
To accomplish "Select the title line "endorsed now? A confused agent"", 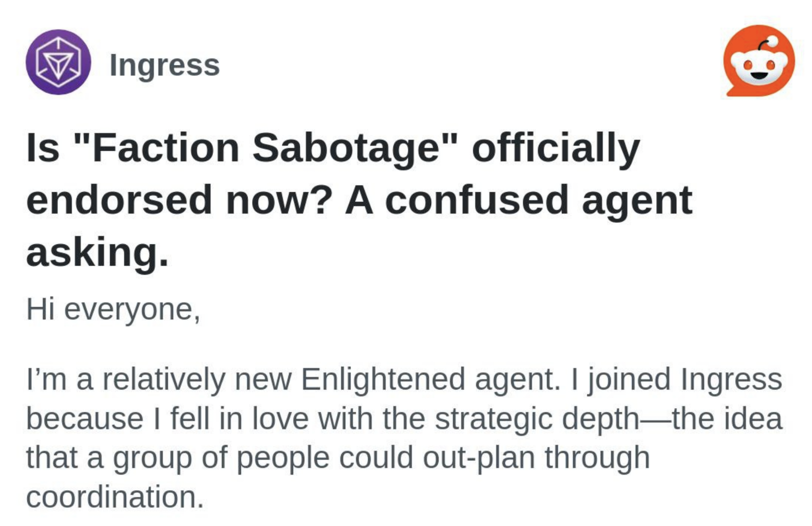I will tap(359, 200).
